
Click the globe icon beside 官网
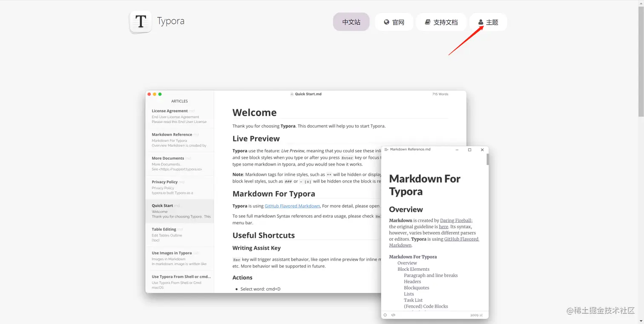(387, 22)
